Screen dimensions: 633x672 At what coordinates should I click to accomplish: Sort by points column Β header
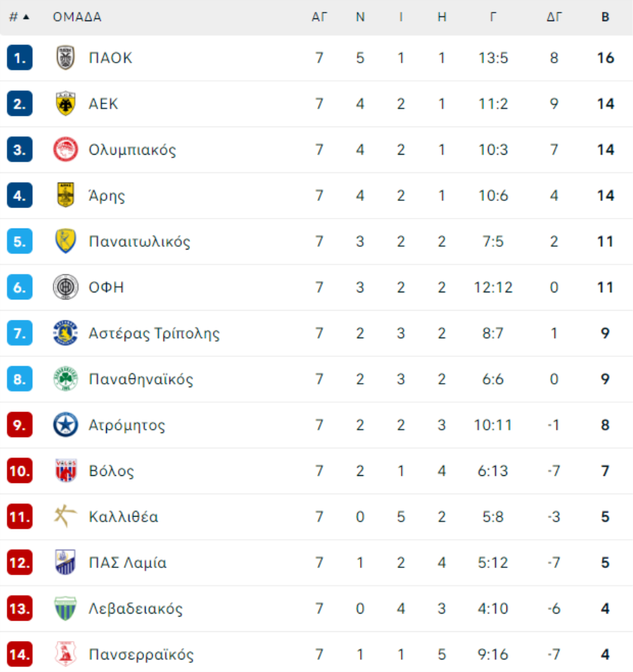605,17
